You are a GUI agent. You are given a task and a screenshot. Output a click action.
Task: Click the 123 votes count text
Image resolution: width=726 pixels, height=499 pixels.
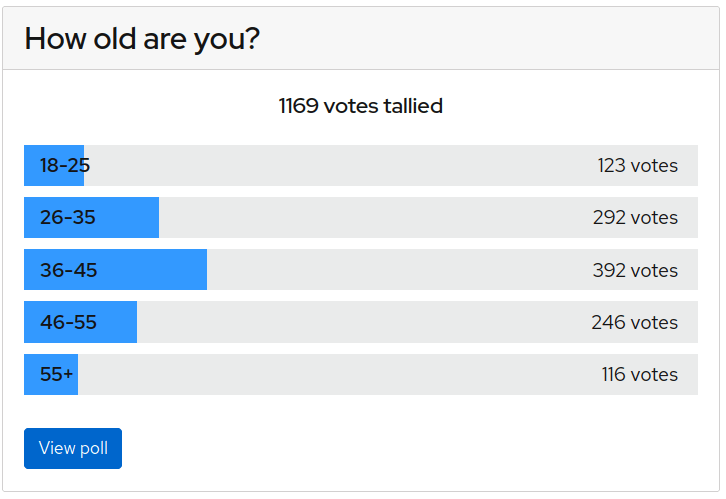638,165
